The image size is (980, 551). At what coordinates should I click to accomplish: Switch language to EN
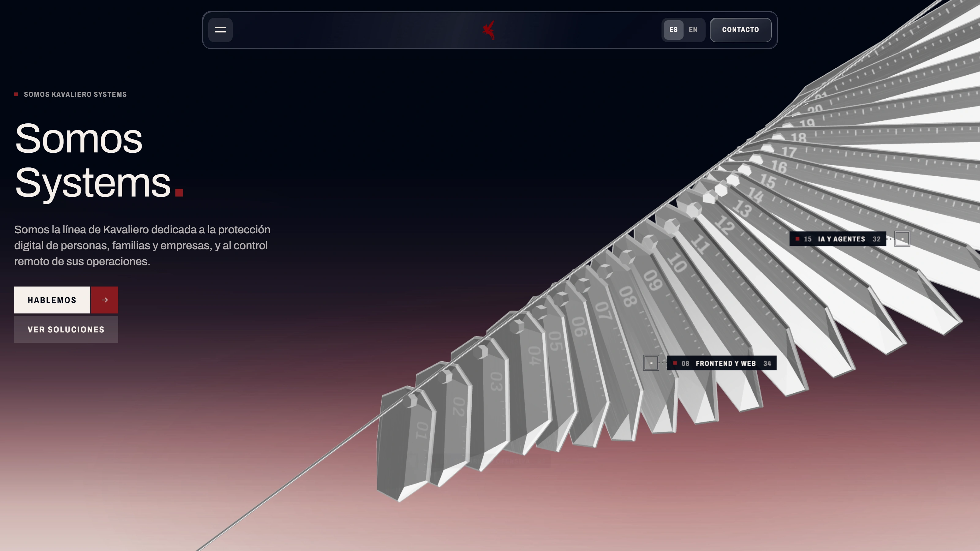693,30
